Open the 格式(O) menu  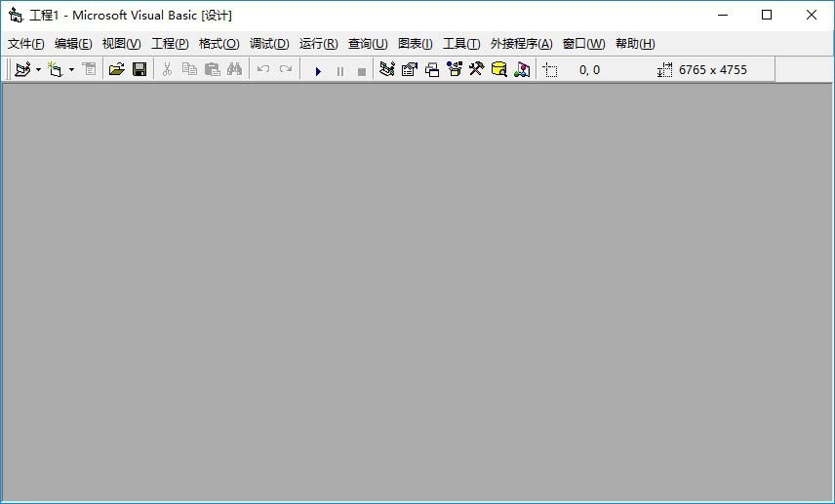point(219,44)
